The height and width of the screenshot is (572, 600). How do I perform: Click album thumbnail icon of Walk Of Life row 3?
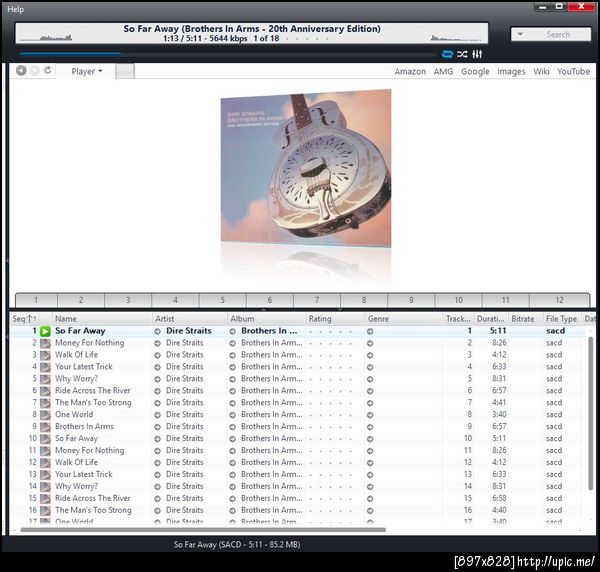click(45, 355)
